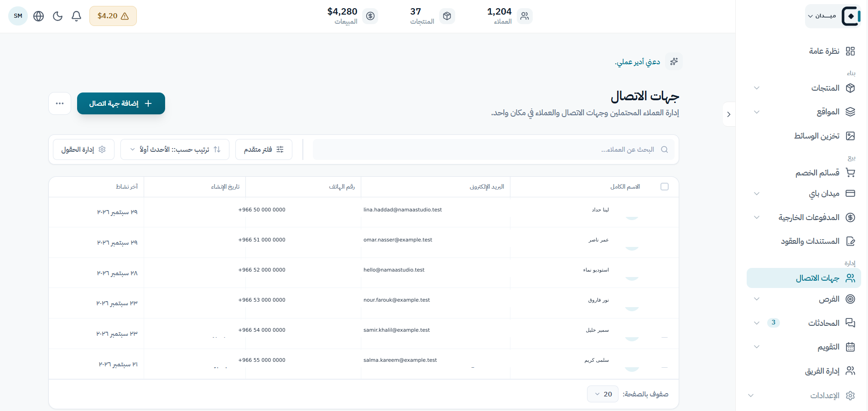
Task: Open the three-dots more options button
Action: click(60, 103)
